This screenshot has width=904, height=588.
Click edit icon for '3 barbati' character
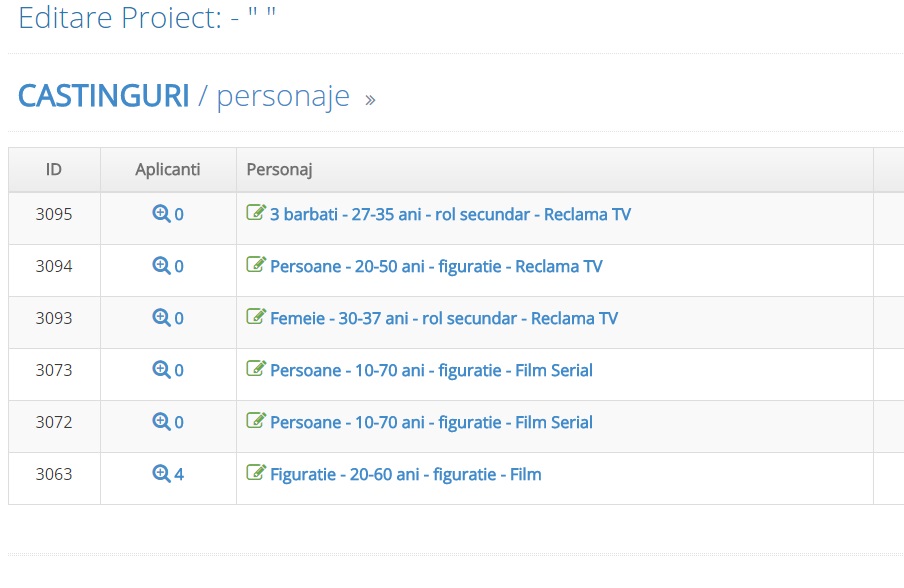pyautogui.click(x=256, y=213)
